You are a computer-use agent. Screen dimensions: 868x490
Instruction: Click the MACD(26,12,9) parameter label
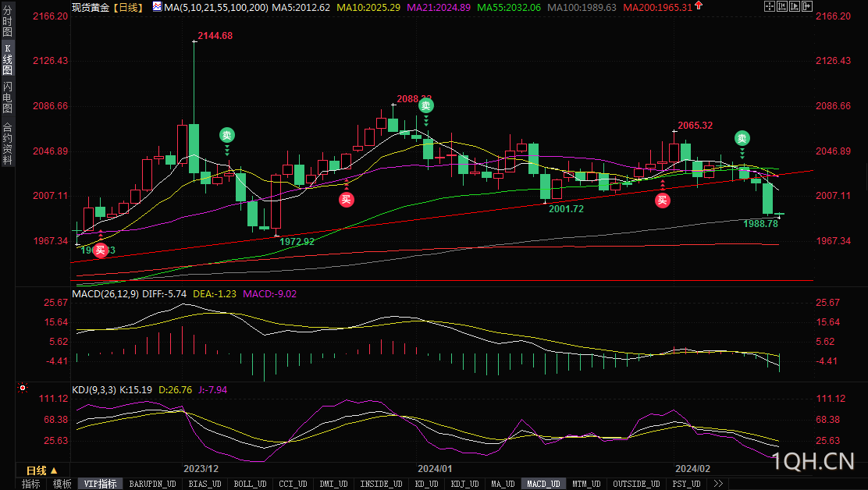[105, 293]
